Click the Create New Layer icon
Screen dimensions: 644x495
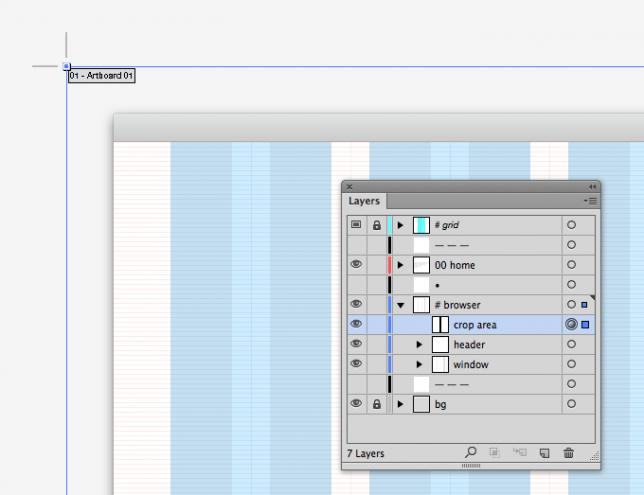(544, 453)
